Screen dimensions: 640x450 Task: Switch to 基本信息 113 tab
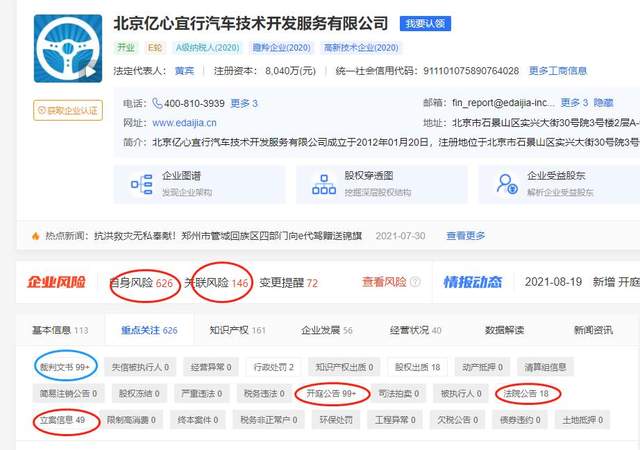click(60, 330)
